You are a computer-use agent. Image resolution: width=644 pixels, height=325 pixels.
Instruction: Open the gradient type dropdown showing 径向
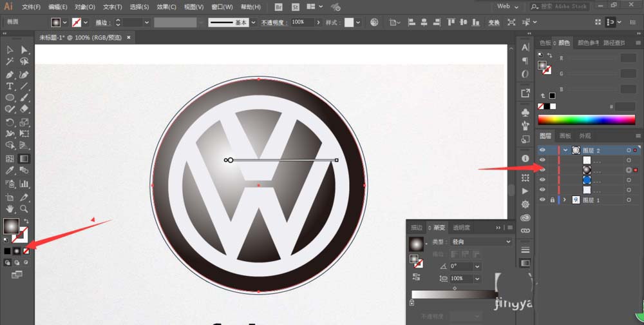click(x=480, y=241)
